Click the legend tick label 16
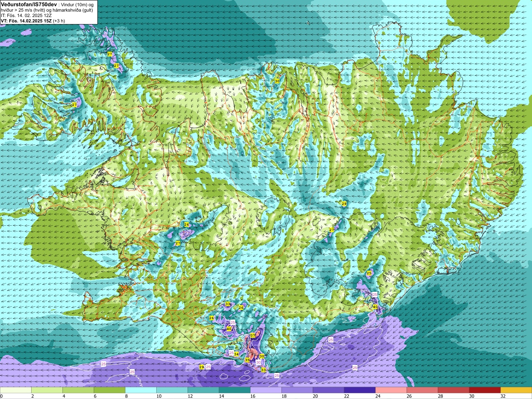Screen dimensions: 532x399 point(253,396)
